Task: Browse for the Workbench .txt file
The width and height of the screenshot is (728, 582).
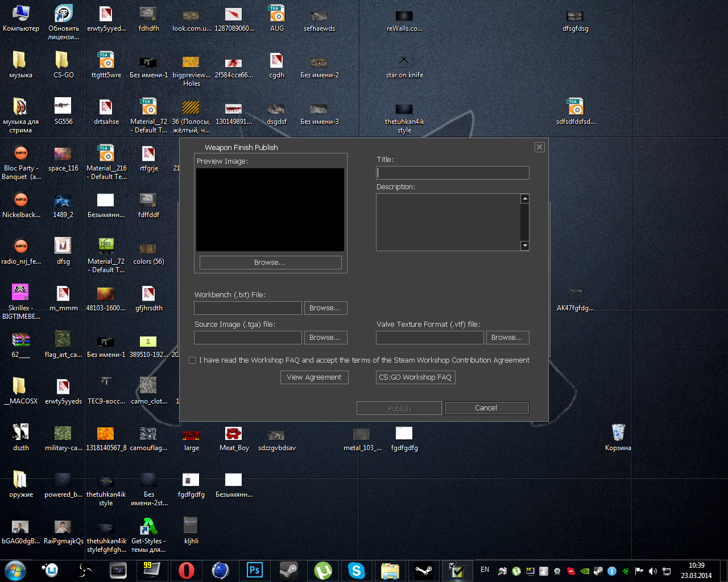Action: 325,308
